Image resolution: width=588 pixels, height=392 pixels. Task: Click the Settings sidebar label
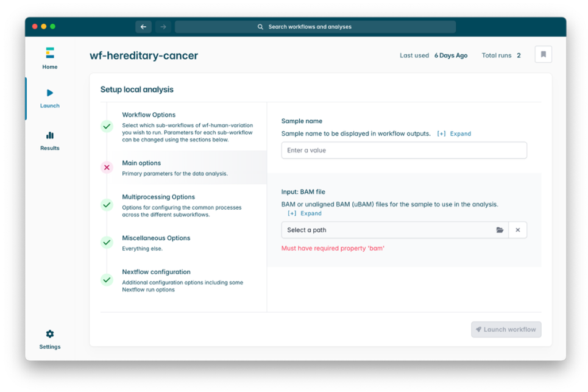(50, 347)
